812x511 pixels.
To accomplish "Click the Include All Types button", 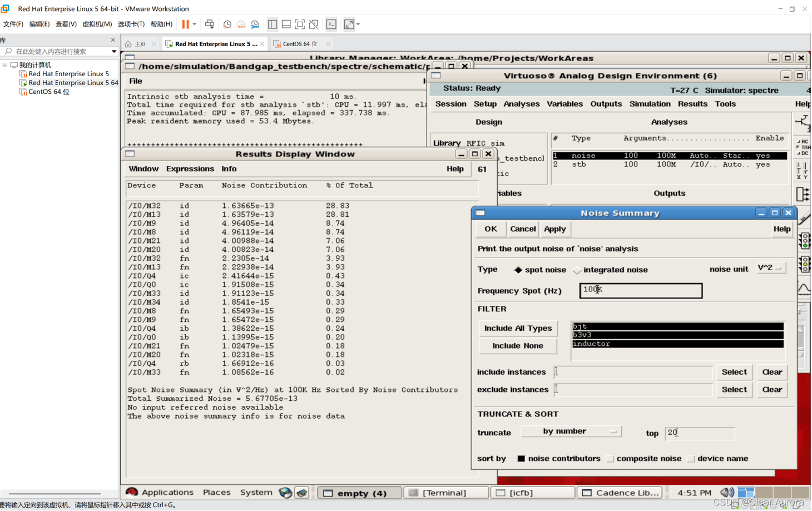I will 518,328.
